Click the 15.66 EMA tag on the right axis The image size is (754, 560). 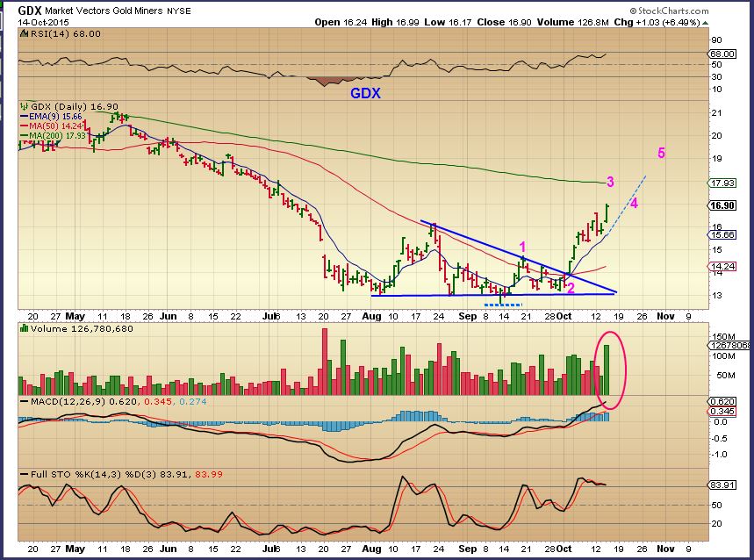coord(722,234)
